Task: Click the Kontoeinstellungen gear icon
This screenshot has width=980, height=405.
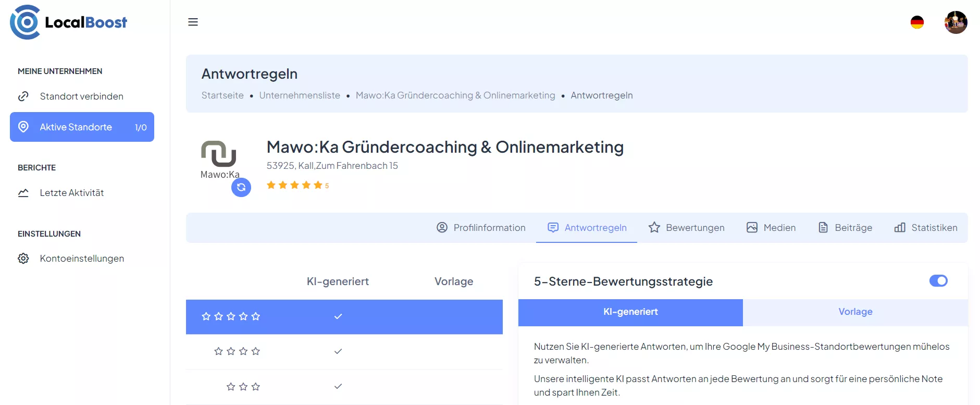Action: pyautogui.click(x=23, y=259)
